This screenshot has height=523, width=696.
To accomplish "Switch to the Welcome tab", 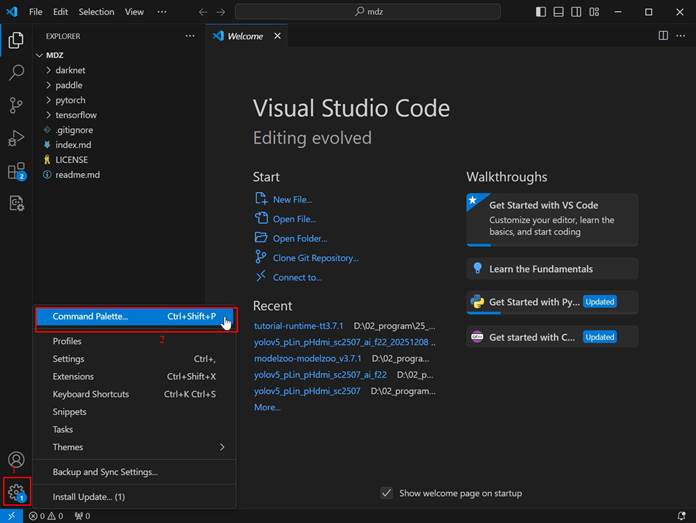I will tap(245, 36).
